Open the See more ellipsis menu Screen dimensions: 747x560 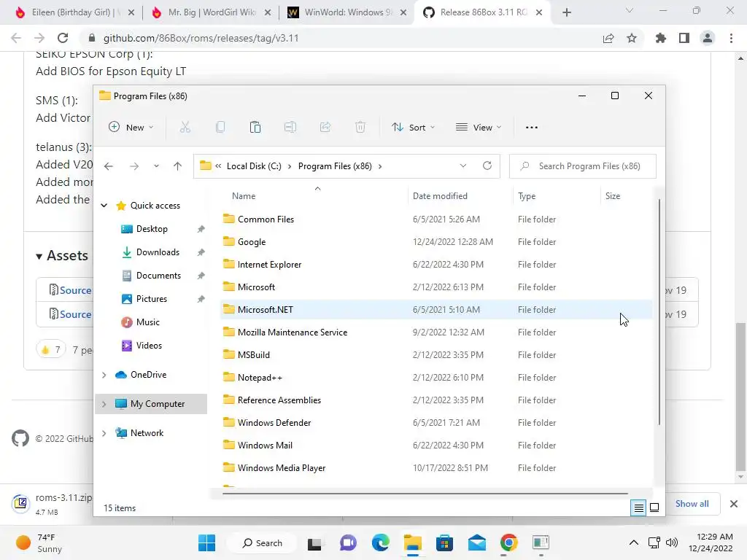click(532, 127)
